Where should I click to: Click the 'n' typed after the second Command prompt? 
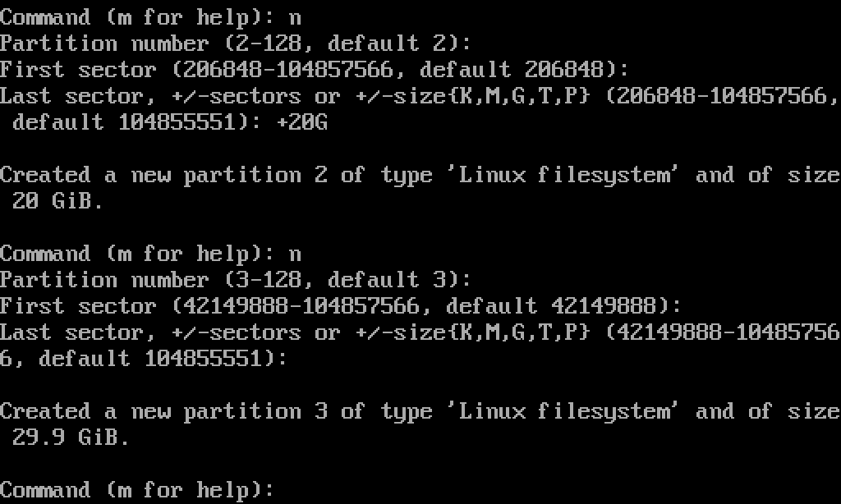pos(295,254)
